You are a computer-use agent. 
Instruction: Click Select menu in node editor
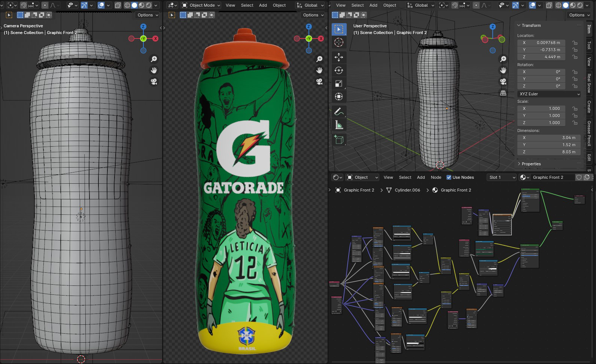pos(405,177)
